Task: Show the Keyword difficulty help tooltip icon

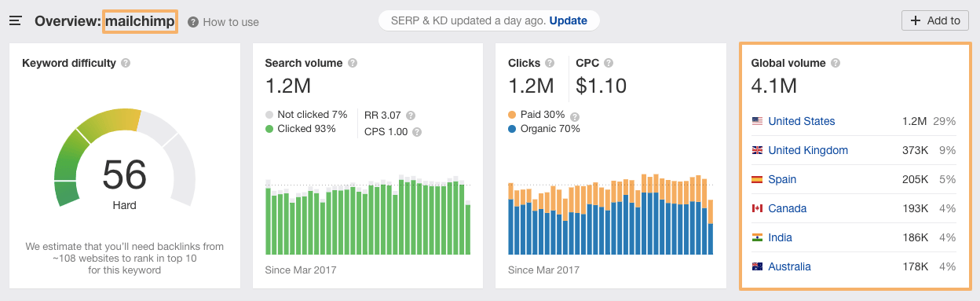Action: (x=126, y=63)
